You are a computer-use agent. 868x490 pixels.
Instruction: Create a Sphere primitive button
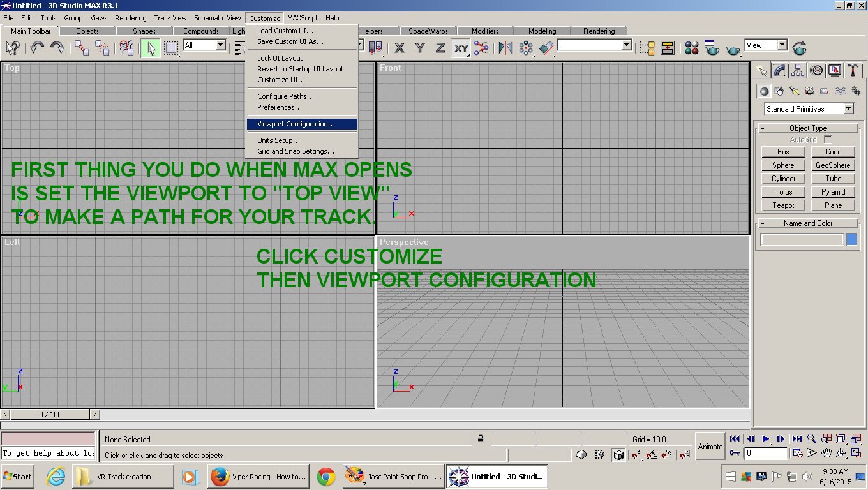[783, 165]
